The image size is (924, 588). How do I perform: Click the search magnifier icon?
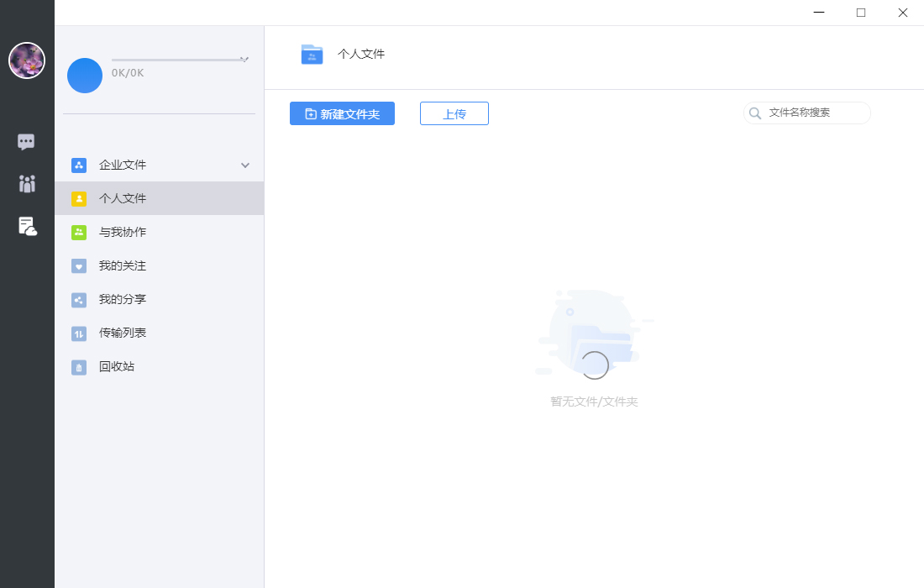(x=755, y=113)
